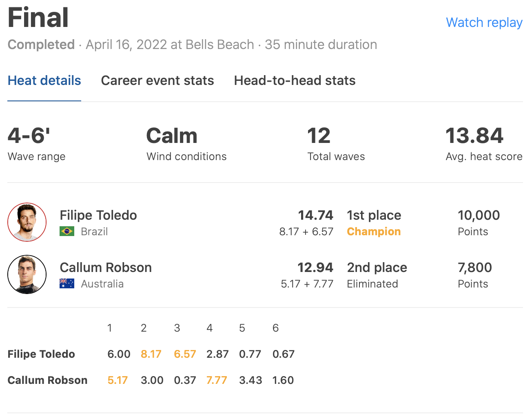Click the 13.84 average heat score

474,136
